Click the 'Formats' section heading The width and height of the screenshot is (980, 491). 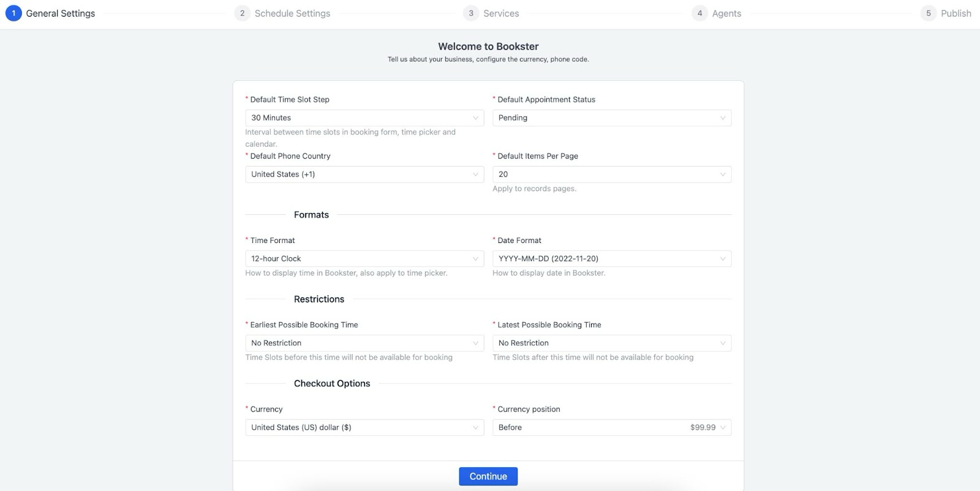coord(311,215)
